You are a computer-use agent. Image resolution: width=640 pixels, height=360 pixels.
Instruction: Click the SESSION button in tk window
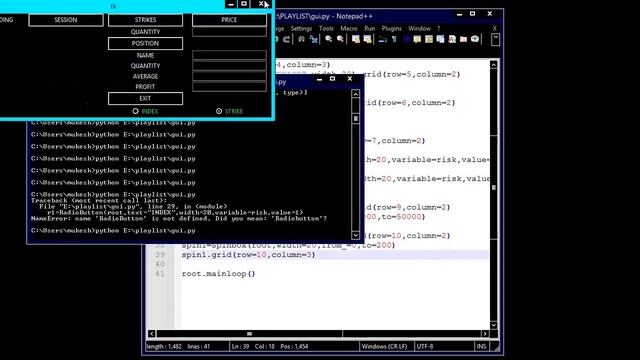66,20
